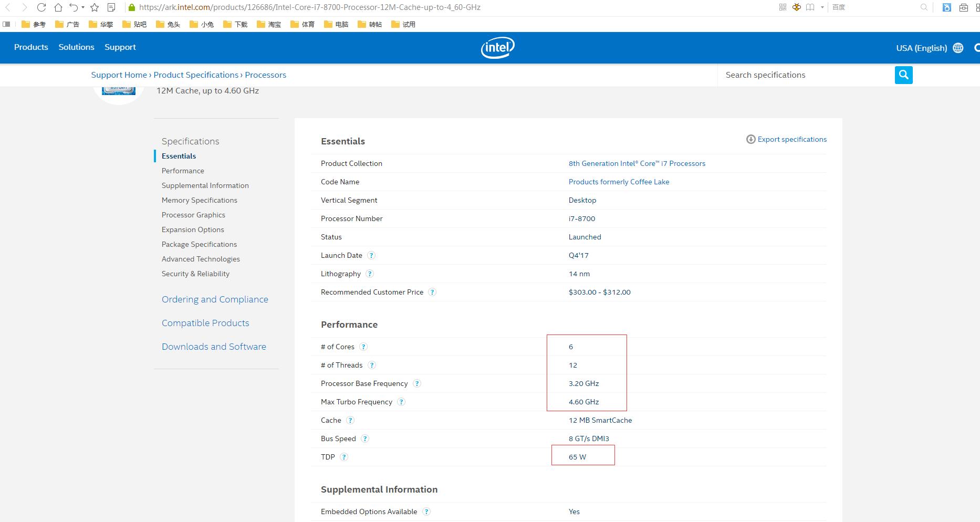This screenshot has height=522, width=980.
Task: Open the Products menu
Action: (x=31, y=47)
